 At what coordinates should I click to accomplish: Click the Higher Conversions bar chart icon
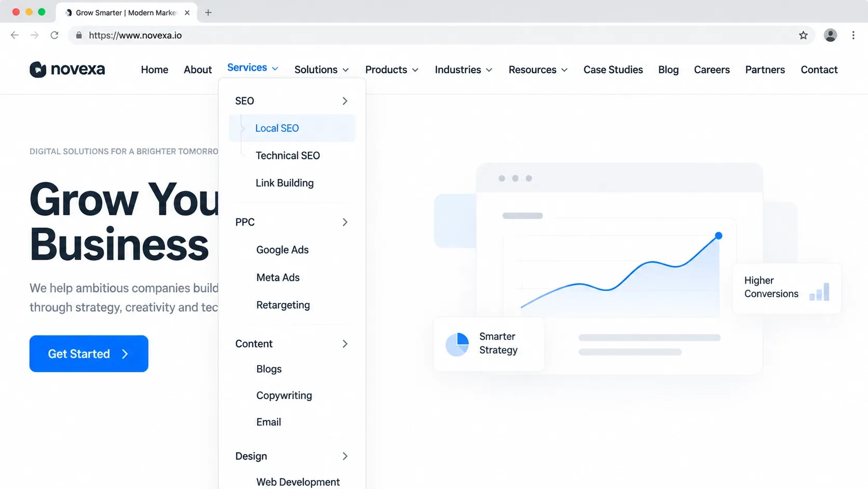pyautogui.click(x=819, y=292)
